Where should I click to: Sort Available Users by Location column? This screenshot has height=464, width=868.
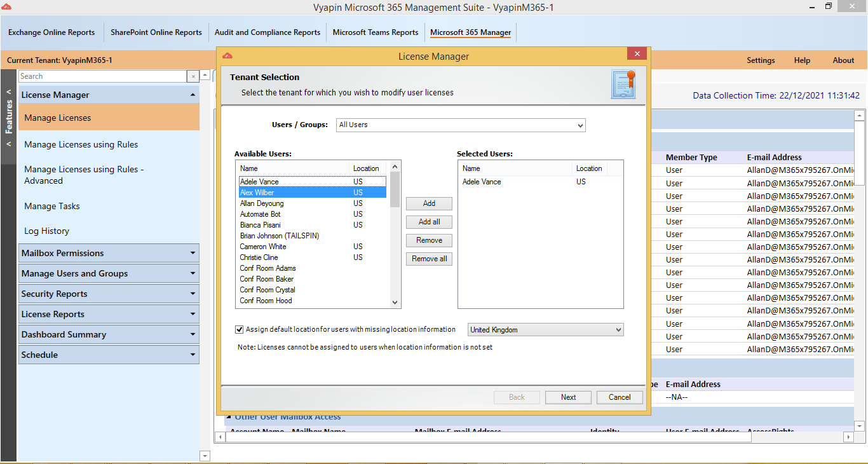coord(368,168)
